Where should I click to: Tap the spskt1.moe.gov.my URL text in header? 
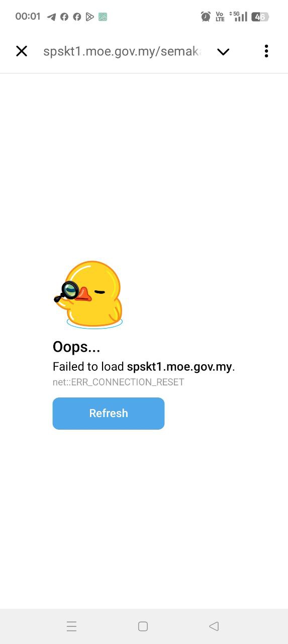coord(122,51)
